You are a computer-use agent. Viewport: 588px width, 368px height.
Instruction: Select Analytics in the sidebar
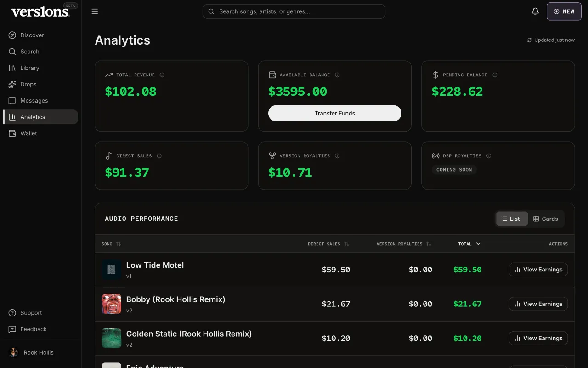click(40, 117)
